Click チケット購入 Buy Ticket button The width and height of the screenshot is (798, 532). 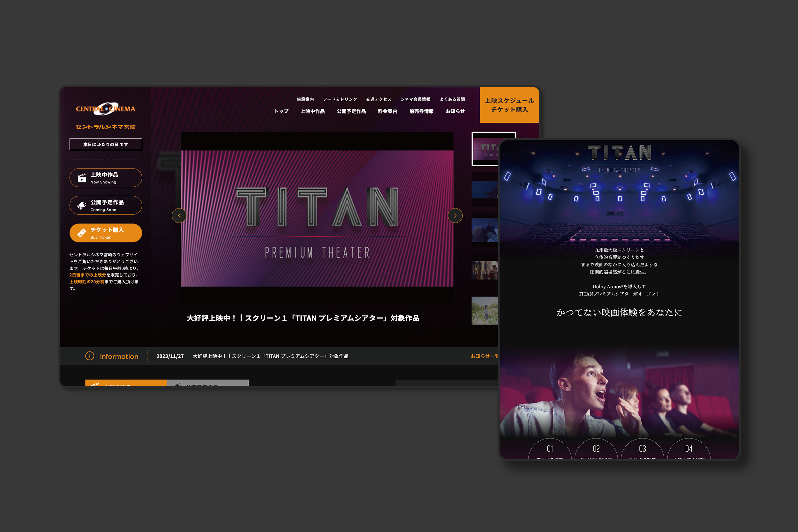[106, 233]
